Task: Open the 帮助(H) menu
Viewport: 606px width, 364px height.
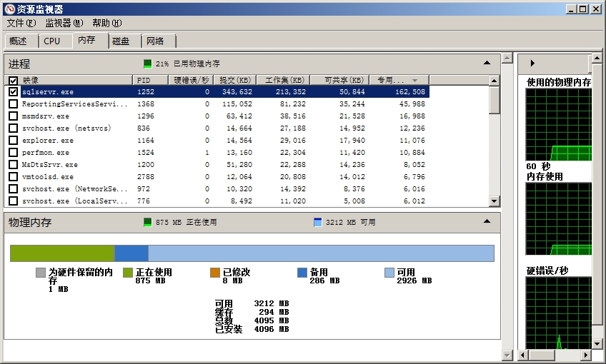Action: point(107,23)
